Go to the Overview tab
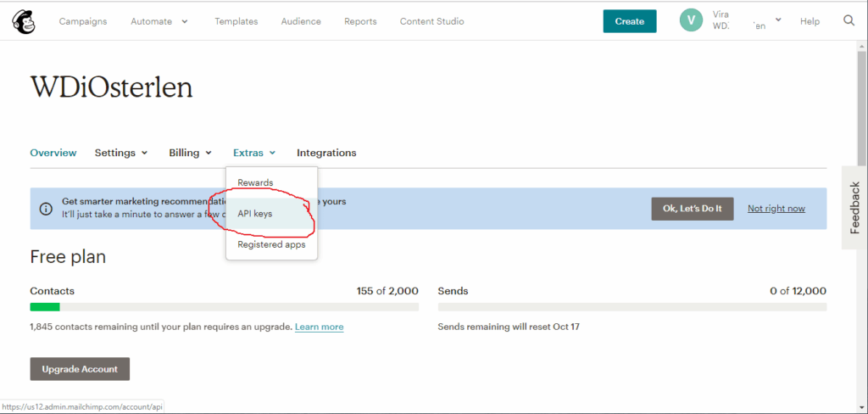868x414 pixels. tap(53, 153)
